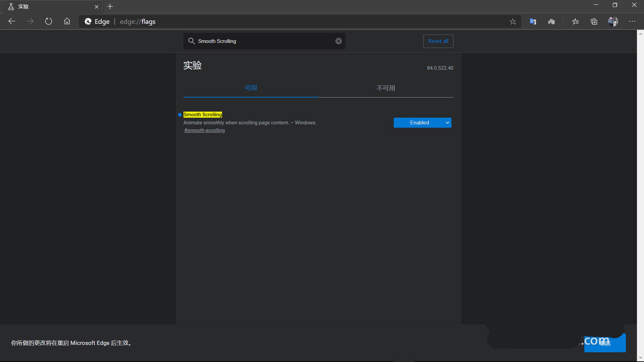Clear the flags search box

(338, 41)
